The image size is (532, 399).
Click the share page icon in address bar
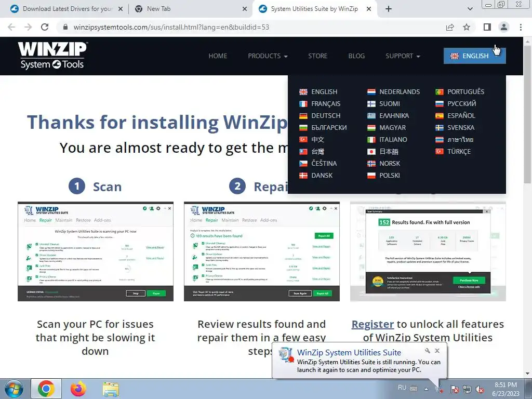coord(450,27)
